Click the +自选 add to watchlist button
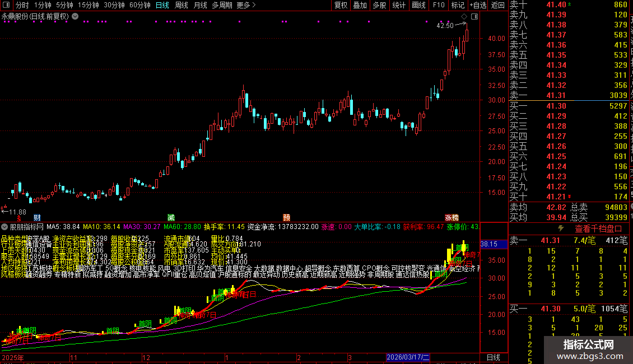 coord(477,5)
